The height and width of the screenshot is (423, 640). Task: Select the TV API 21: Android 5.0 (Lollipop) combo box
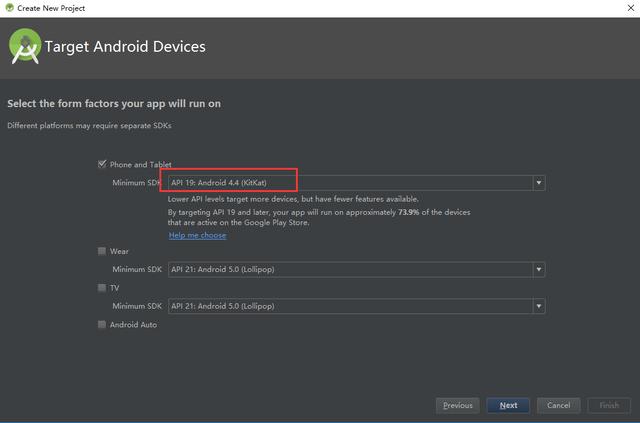pyautogui.click(x=356, y=306)
